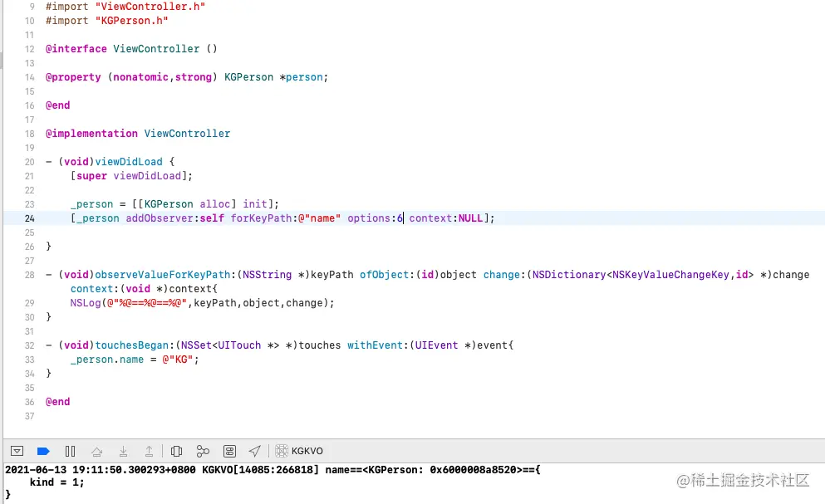
Task: Click the Simulate Location arrow icon
Action: tap(255, 451)
